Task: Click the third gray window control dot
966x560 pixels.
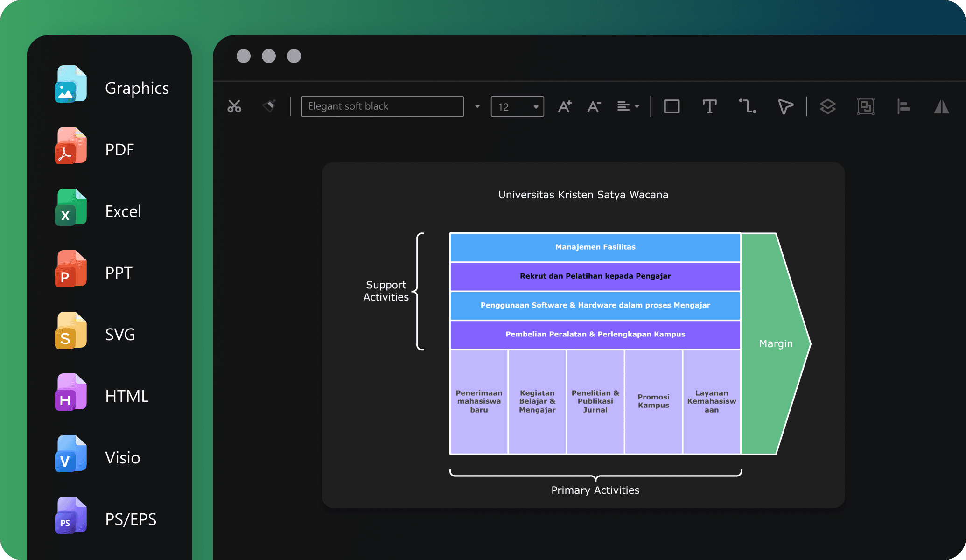Action: click(294, 56)
